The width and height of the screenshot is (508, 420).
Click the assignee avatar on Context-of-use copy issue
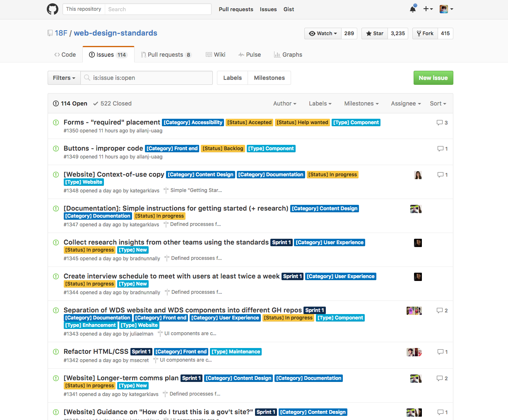418,175
